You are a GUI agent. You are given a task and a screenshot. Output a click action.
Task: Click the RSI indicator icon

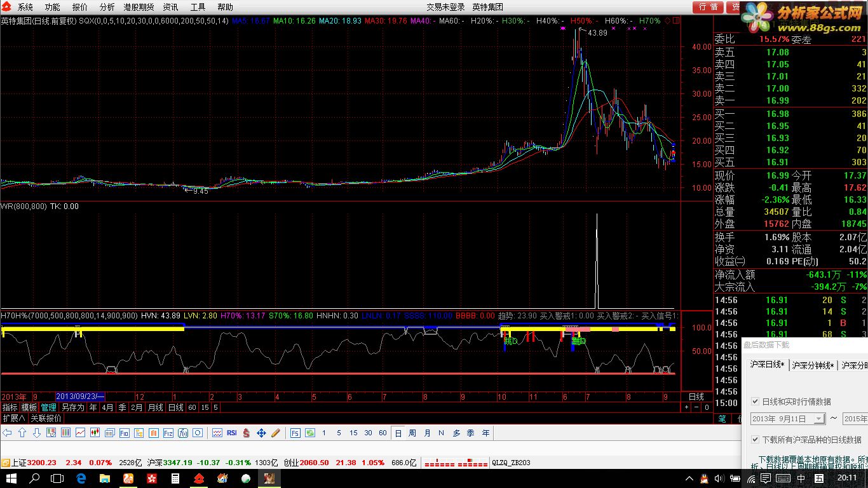[x=232, y=433]
